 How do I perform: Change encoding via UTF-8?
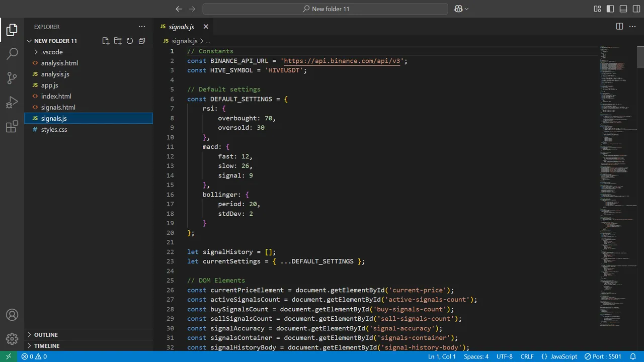(504, 356)
